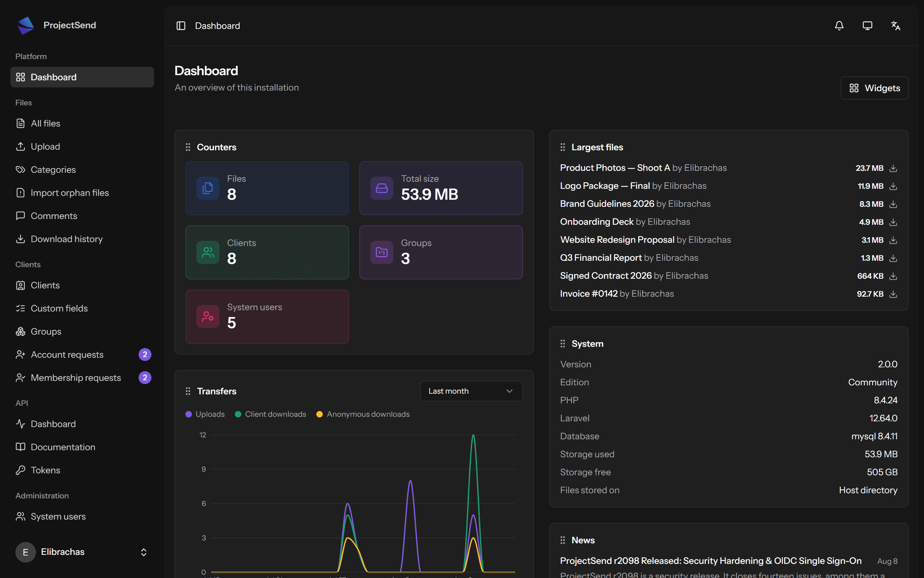Image resolution: width=924 pixels, height=578 pixels.
Task: Download Q3 Financial Report file
Action: 893,258
